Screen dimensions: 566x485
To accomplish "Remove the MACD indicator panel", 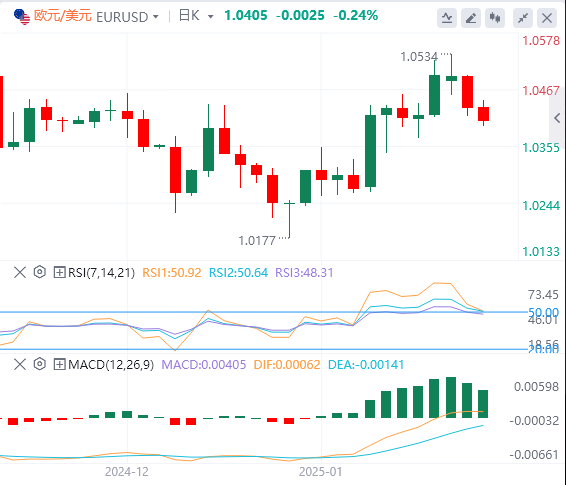I will (20, 364).
